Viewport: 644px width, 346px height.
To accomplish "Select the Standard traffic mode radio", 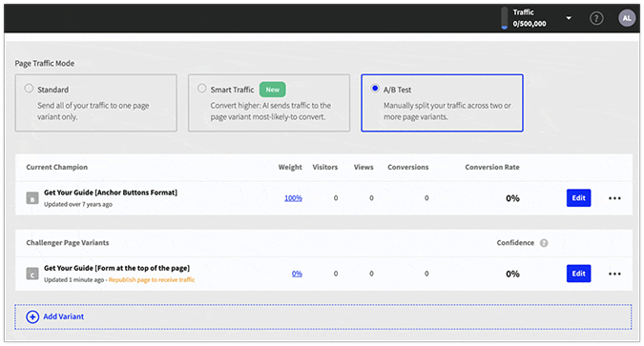I will [29, 89].
